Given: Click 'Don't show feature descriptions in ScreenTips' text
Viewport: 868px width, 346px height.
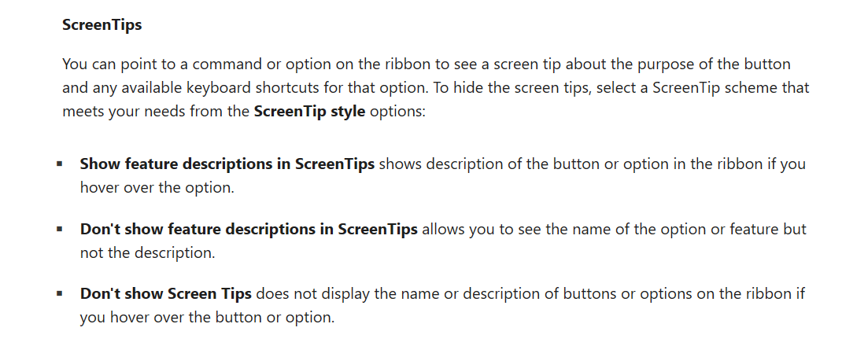Looking at the screenshot, I should (249, 229).
